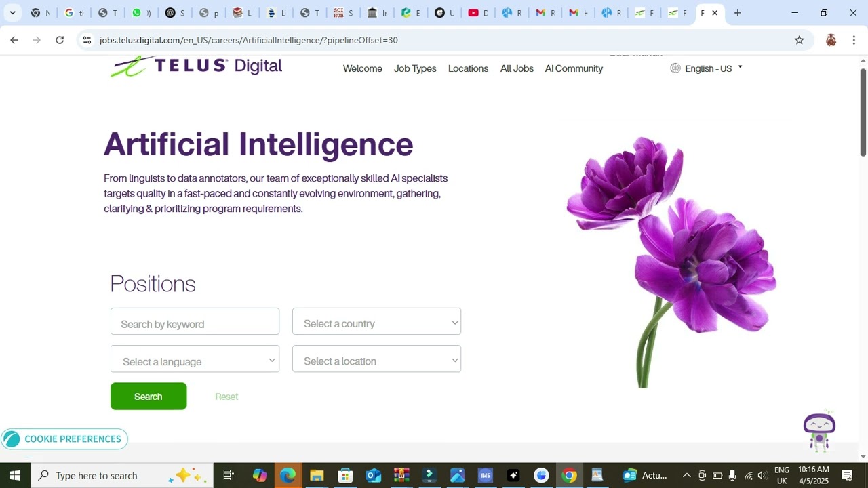Open Wi-Fi network tray icon
Image resolution: width=868 pixels, height=488 pixels.
pyautogui.click(x=748, y=475)
